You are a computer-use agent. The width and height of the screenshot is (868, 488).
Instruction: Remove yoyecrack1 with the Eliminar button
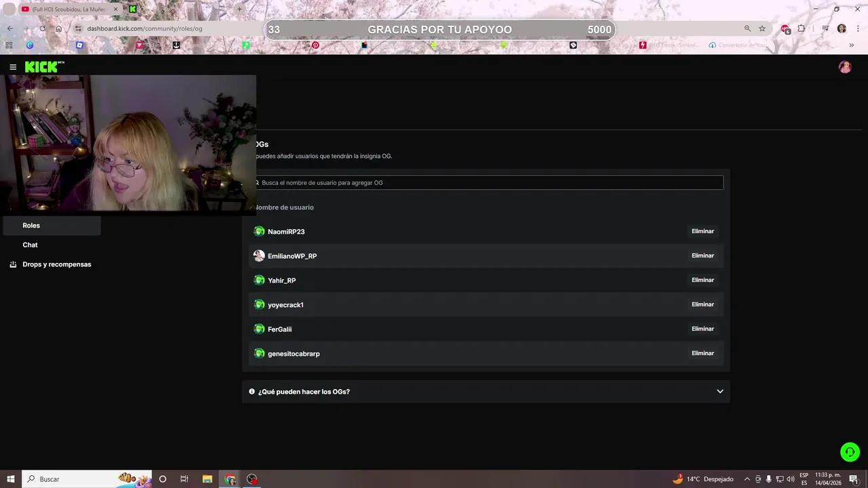coord(703,305)
